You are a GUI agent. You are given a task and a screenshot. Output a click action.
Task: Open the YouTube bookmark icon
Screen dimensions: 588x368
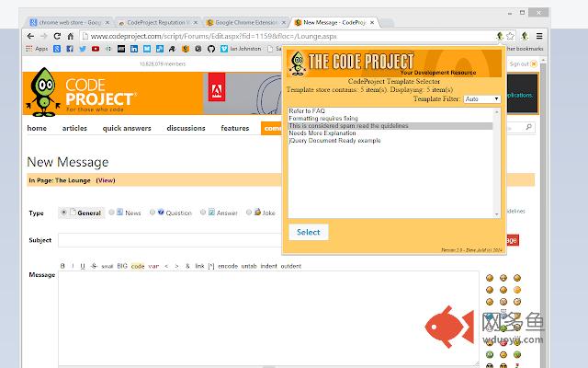coord(96,49)
